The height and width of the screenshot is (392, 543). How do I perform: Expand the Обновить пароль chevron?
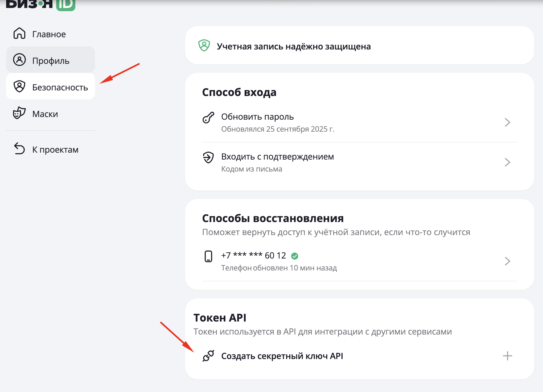pyautogui.click(x=507, y=122)
